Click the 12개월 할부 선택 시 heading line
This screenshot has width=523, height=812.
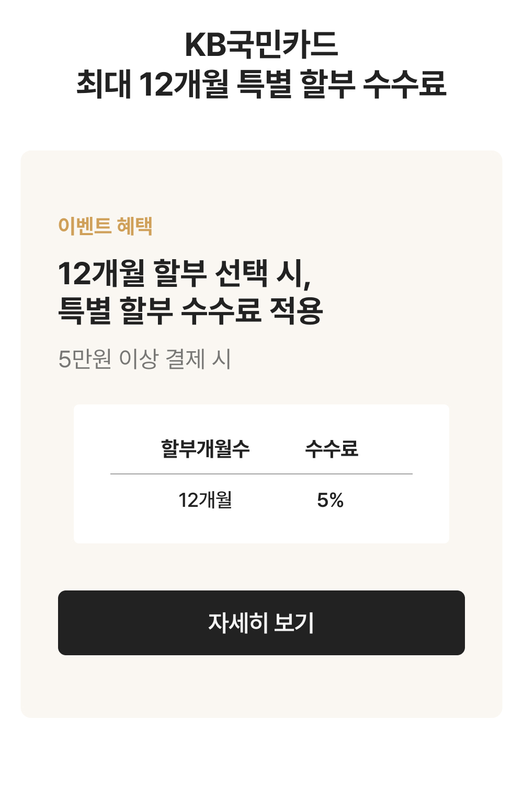184,273
